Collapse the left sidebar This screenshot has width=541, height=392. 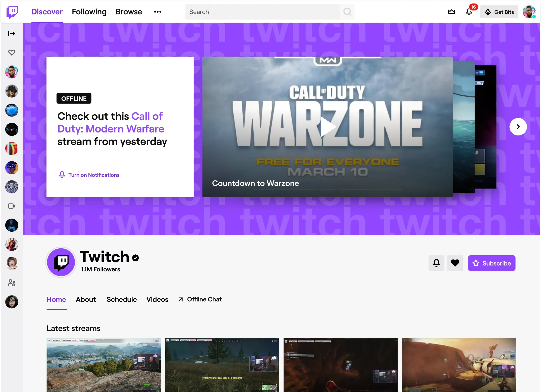click(x=11, y=33)
